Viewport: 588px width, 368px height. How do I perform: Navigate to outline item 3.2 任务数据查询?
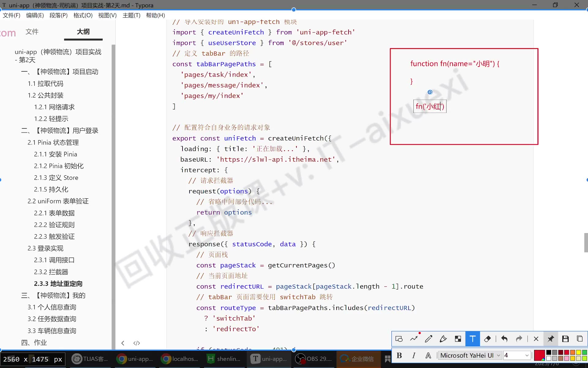tap(52, 319)
